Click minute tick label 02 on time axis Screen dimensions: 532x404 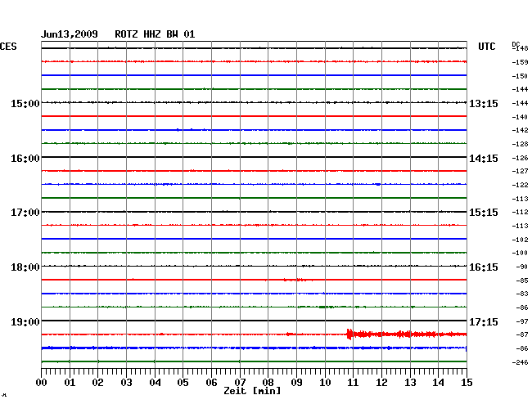click(97, 383)
